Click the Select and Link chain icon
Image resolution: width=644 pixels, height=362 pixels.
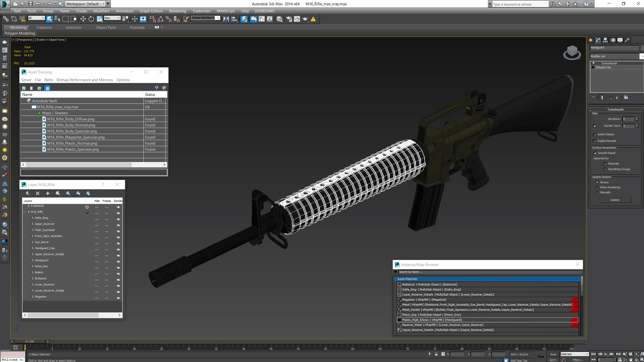[6, 19]
